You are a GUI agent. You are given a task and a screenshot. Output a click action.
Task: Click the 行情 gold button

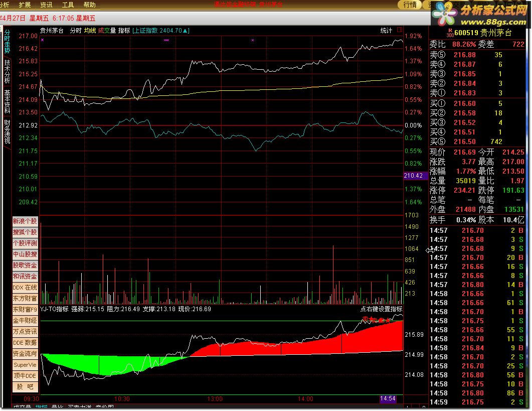(x=410, y=5)
